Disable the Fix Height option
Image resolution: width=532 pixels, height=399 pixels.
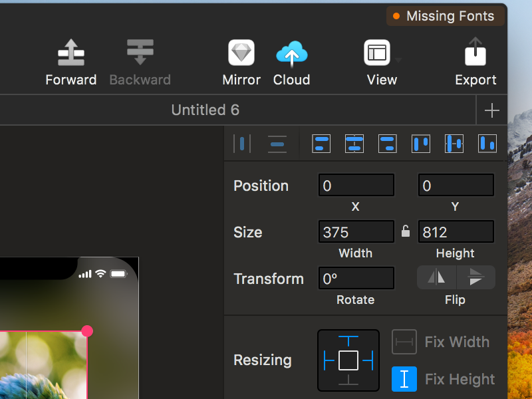tap(404, 379)
